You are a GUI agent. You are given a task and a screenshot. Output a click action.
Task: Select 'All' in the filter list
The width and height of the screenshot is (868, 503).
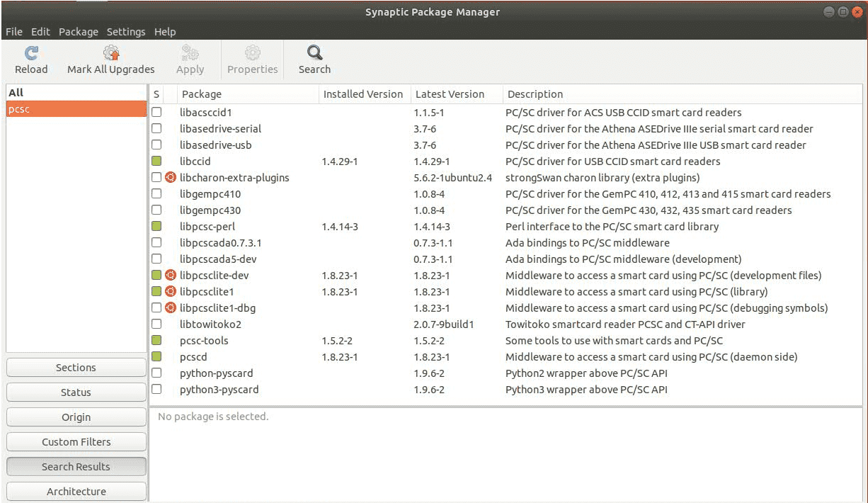[76, 93]
